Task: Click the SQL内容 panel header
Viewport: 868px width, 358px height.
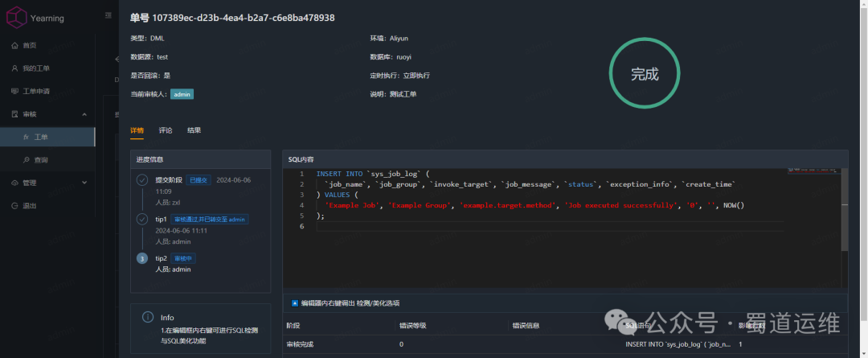Action: 565,159
